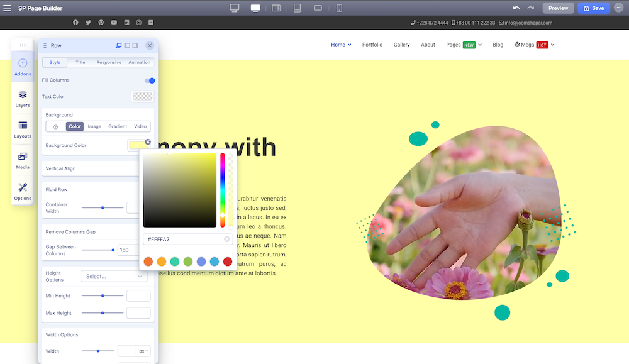Image resolution: width=629 pixels, height=364 pixels.
Task: Switch to the Responsive tab
Action: 109,62
